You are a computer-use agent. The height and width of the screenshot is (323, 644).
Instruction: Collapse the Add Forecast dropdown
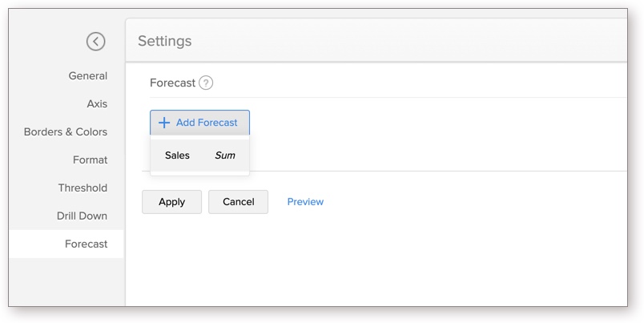coord(199,123)
